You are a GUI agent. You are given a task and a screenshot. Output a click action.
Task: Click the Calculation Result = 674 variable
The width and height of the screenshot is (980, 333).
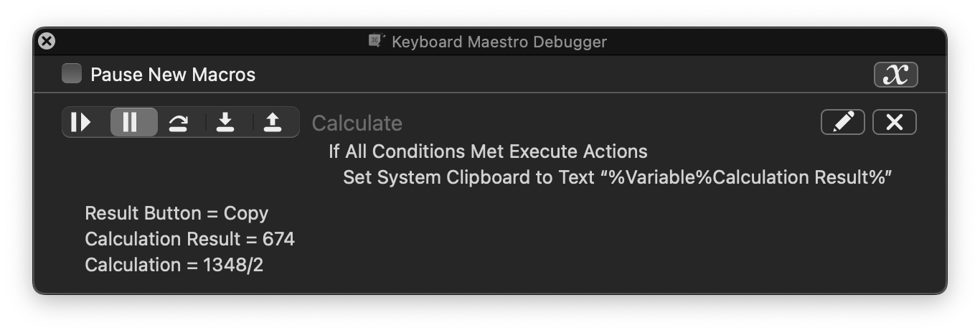coord(189,239)
